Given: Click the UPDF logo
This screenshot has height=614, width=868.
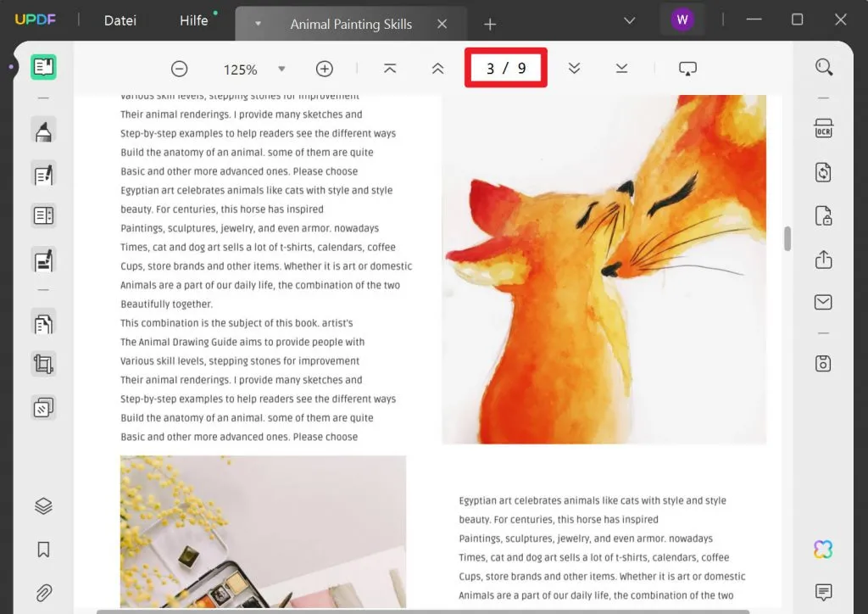Looking at the screenshot, I should [35, 20].
